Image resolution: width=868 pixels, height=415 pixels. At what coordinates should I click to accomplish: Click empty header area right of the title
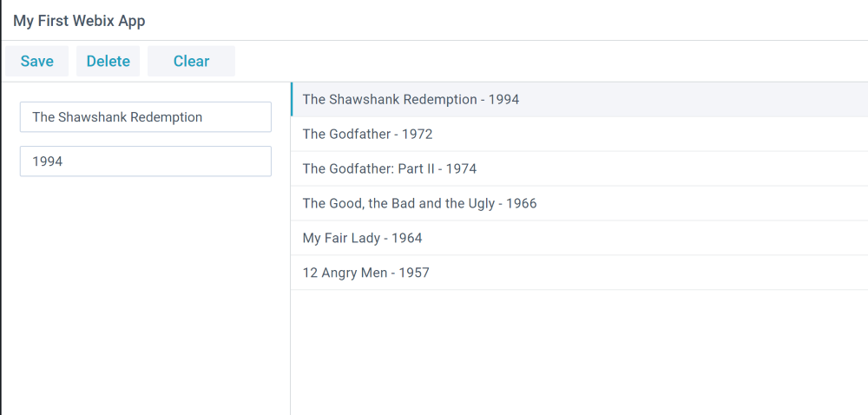point(503,20)
